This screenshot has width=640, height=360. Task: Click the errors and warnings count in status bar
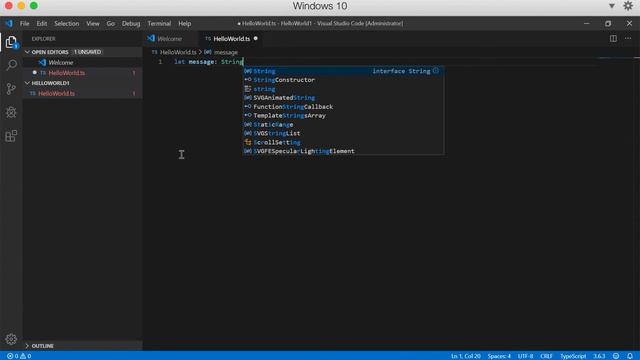(19, 356)
